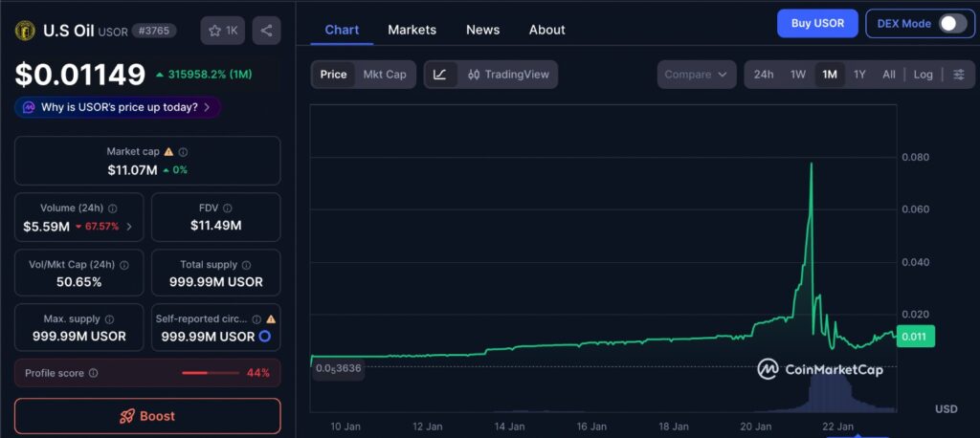
Task: Show Total supply info icon
Action: click(246, 265)
